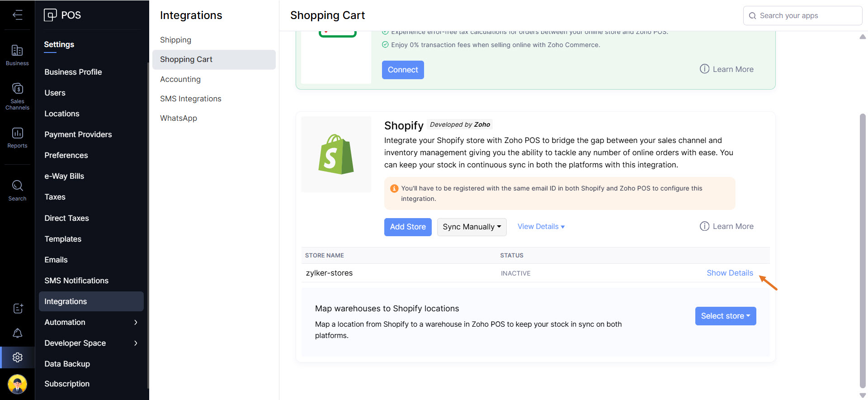The width and height of the screenshot is (868, 400).
Task: Open the SMS Integrations section
Action: pos(190,99)
